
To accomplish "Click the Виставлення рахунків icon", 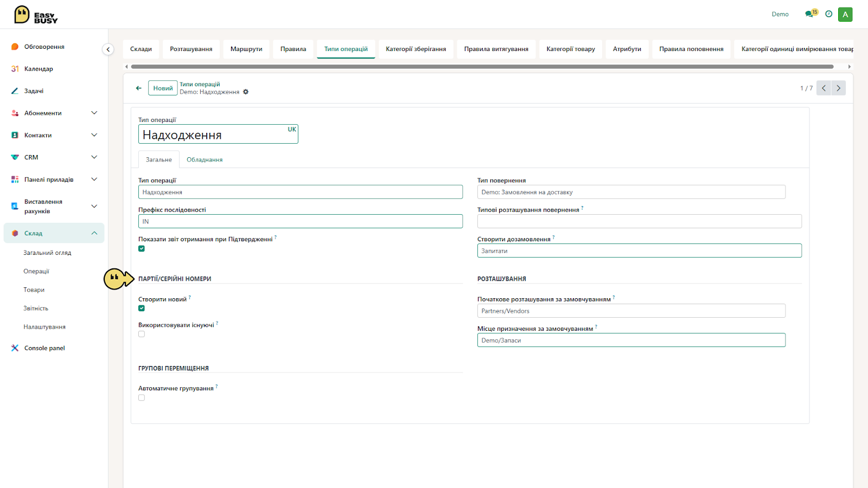I will pyautogui.click(x=15, y=206).
